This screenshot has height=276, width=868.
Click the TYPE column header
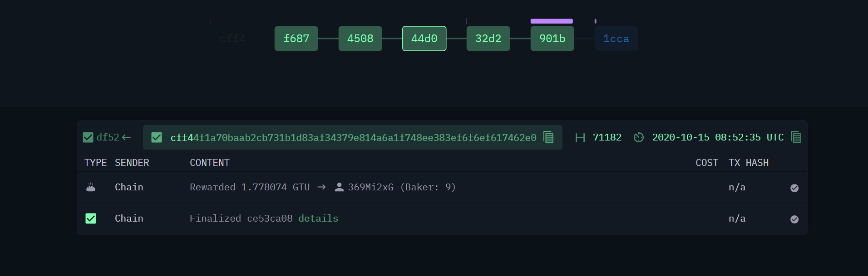point(95,162)
